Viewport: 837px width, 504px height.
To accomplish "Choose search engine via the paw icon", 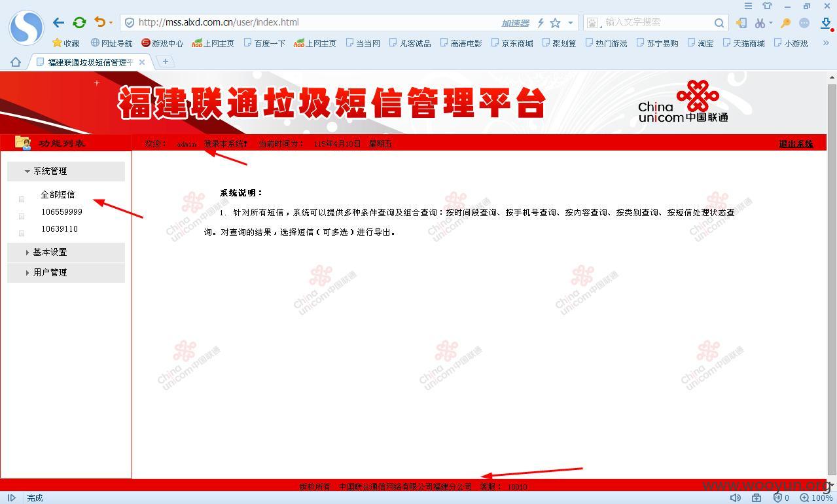I will (x=593, y=23).
